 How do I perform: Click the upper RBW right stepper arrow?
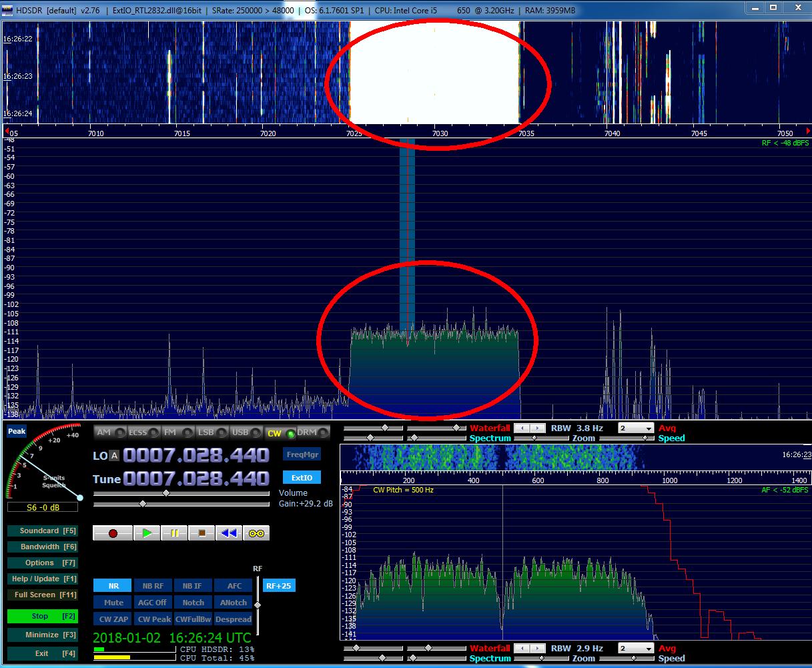[x=538, y=428]
